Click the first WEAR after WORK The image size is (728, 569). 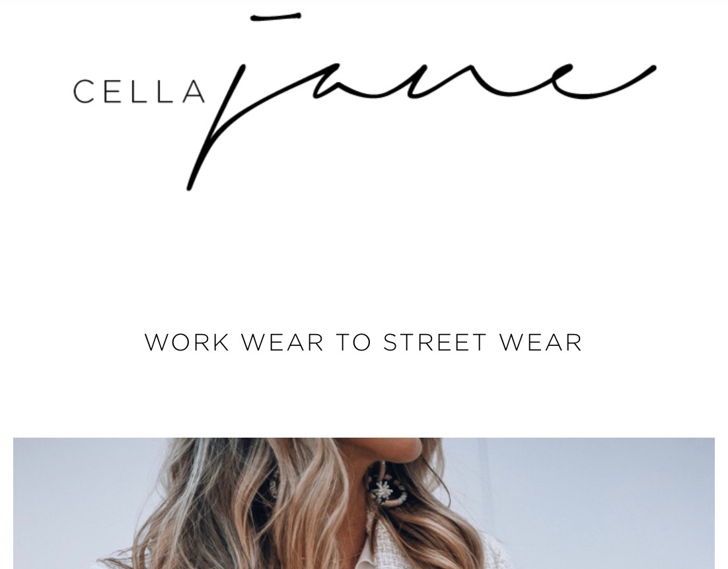point(282,343)
